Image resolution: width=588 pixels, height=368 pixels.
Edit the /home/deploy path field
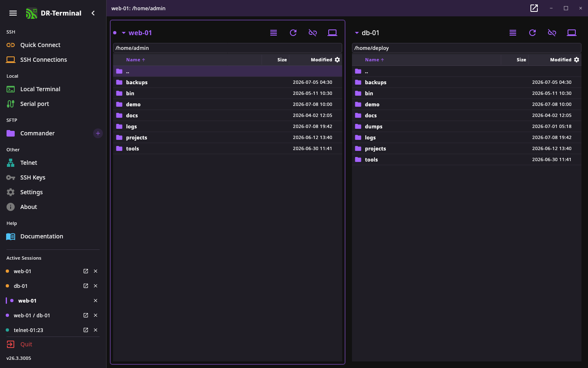click(467, 48)
